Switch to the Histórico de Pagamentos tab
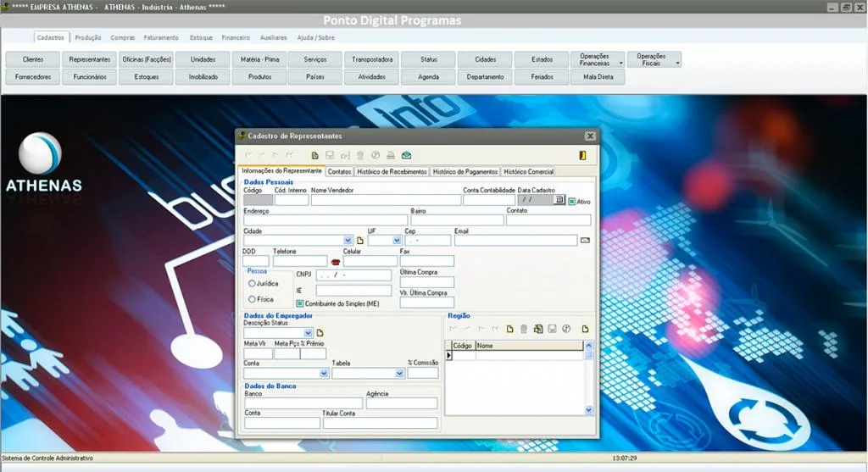 (x=465, y=172)
